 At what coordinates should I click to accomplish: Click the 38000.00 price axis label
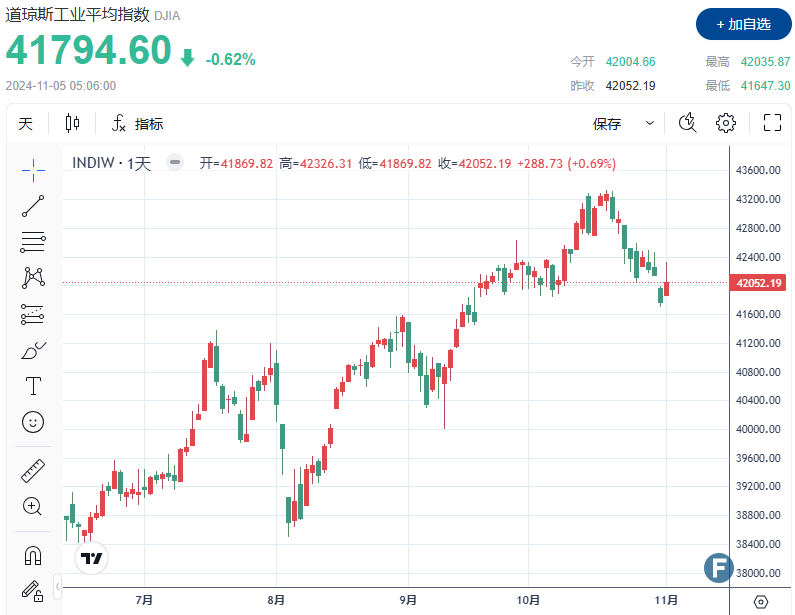tap(758, 573)
